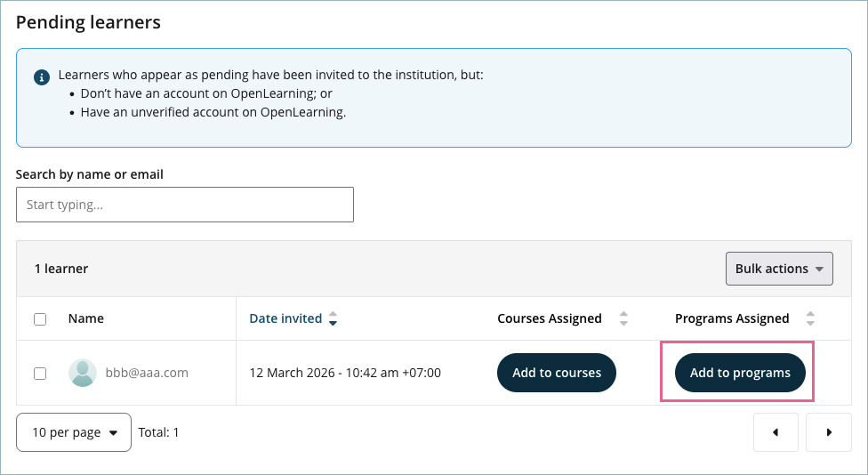This screenshot has height=475, width=868.
Task: Select all learners header checkbox
Action: coord(40,319)
